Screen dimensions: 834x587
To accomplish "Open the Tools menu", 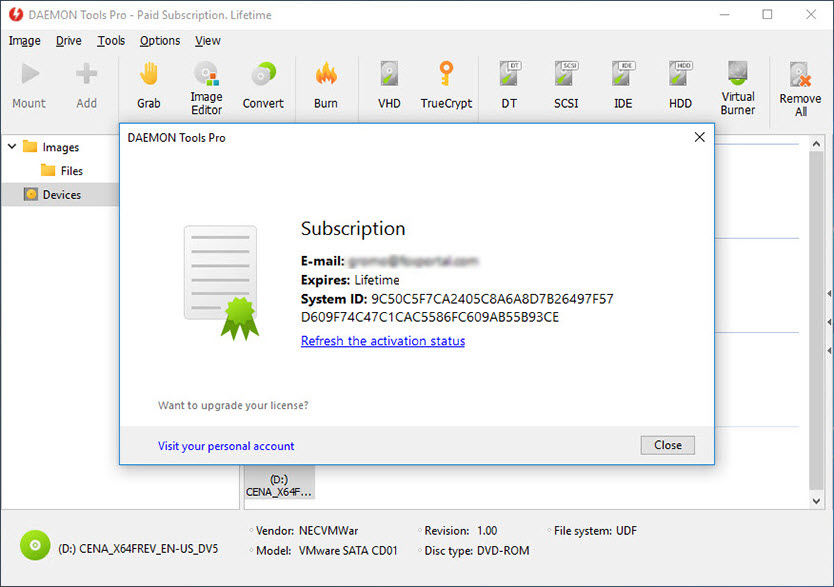I will click(x=111, y=41).
